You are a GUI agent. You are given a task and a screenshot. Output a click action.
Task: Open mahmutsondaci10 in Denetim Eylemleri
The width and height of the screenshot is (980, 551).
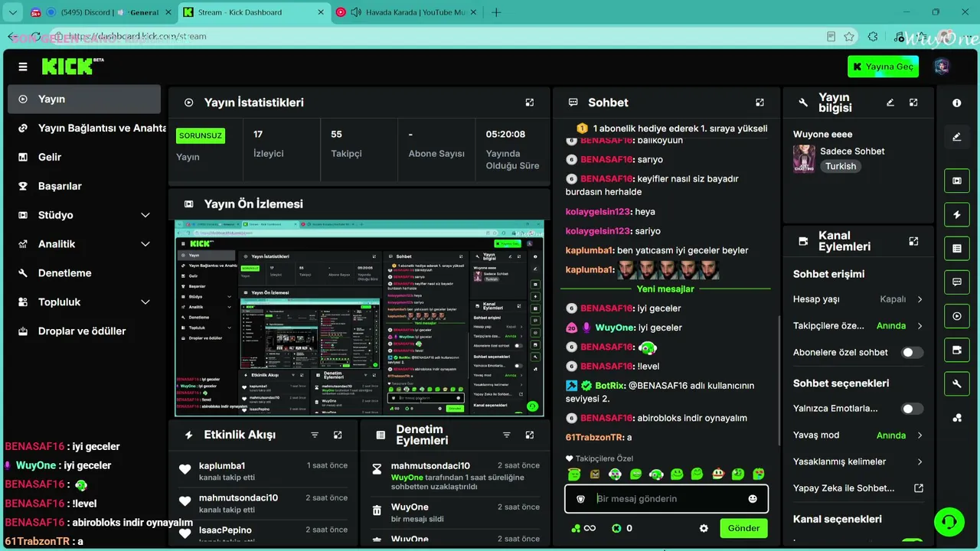tap(430, 466)
